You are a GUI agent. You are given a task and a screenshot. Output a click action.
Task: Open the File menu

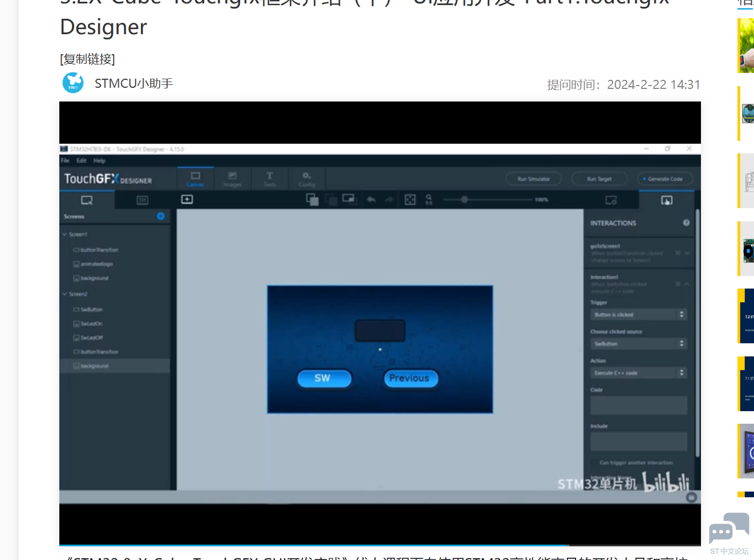pyautogui.click(x=65, y=161)
